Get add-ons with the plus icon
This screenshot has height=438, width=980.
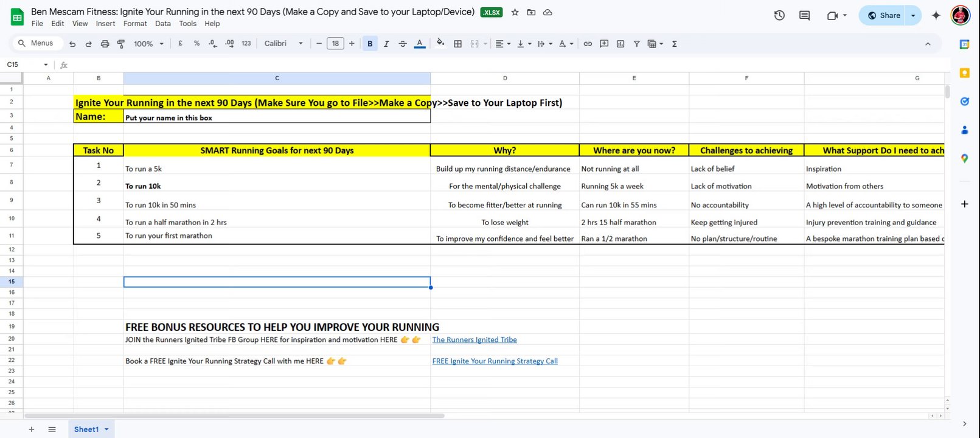[964, 204]
